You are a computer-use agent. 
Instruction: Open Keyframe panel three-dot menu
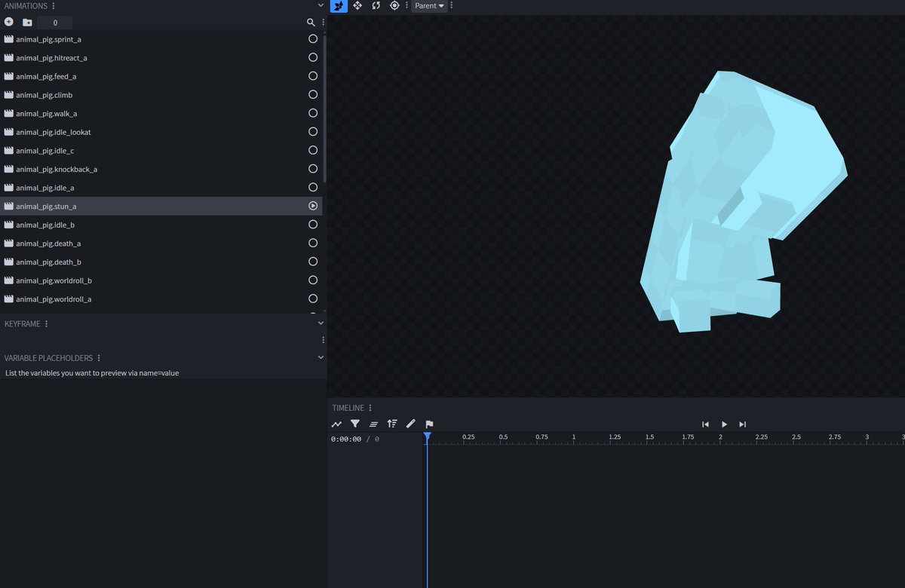coord(47,323)
